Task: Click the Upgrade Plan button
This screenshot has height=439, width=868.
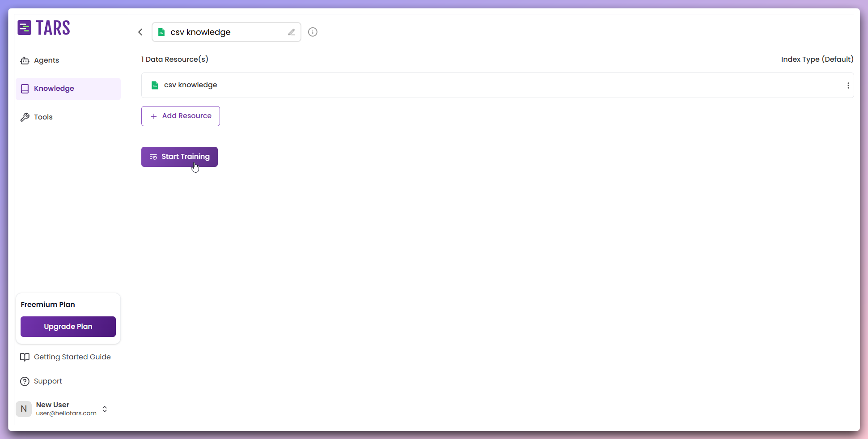Action: click(x=68, y=327)
